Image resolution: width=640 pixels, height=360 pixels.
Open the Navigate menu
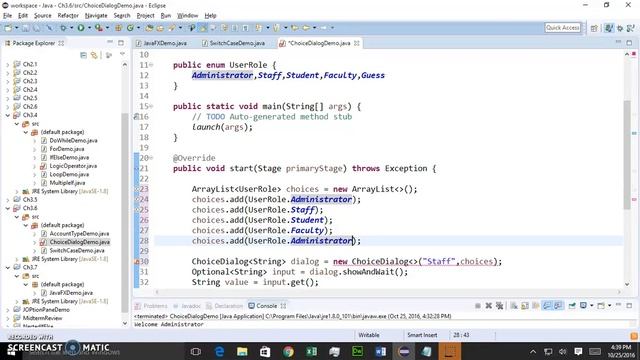pos(96,16)
